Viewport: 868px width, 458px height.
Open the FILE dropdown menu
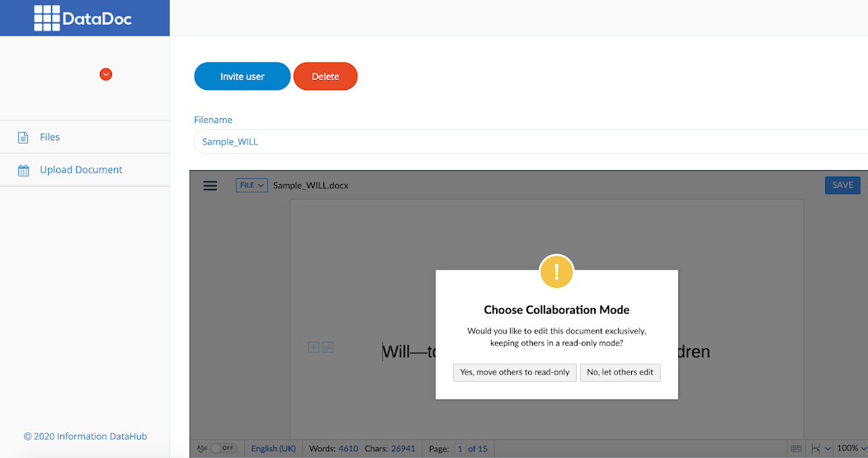(252, 186)
